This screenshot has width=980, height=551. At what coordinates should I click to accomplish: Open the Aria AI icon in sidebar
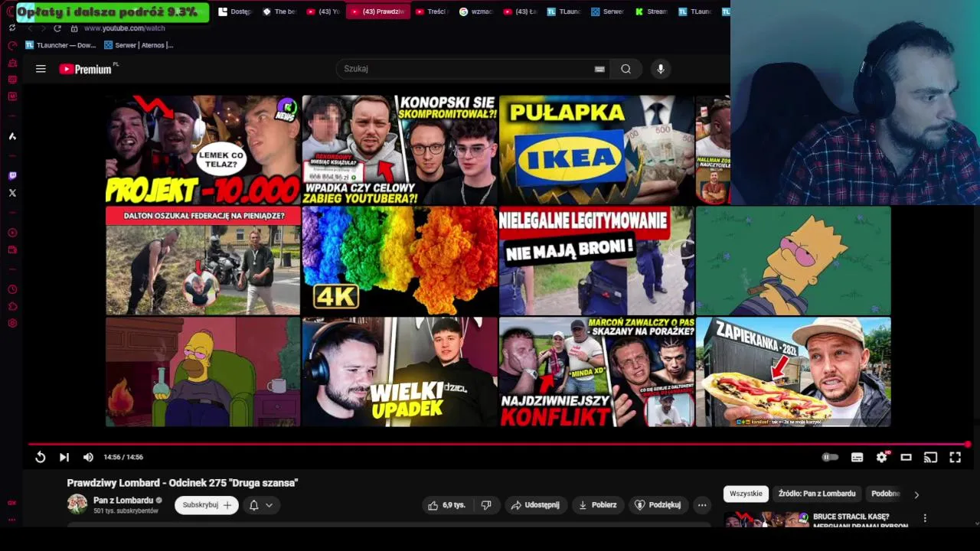[12, 136]
